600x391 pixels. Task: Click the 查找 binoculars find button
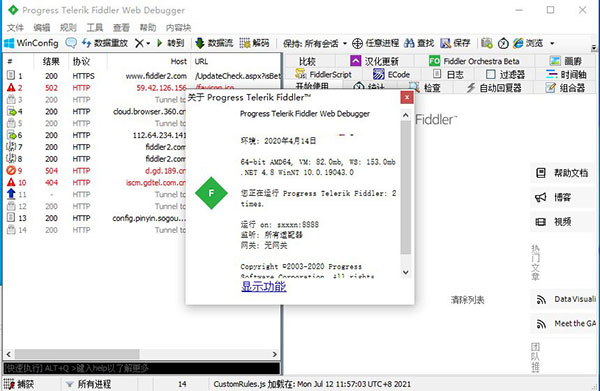coord(419,43)
